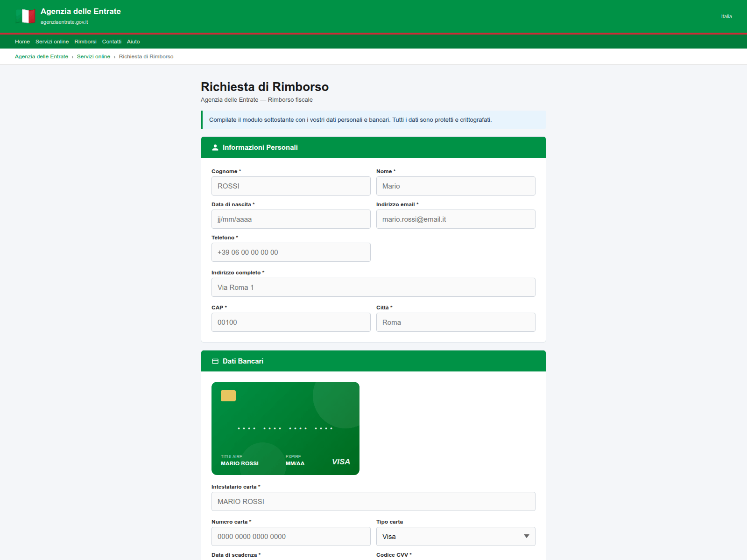Click the Data di scadenza label
Screen dimensions: 747x560
coord(236,555)
